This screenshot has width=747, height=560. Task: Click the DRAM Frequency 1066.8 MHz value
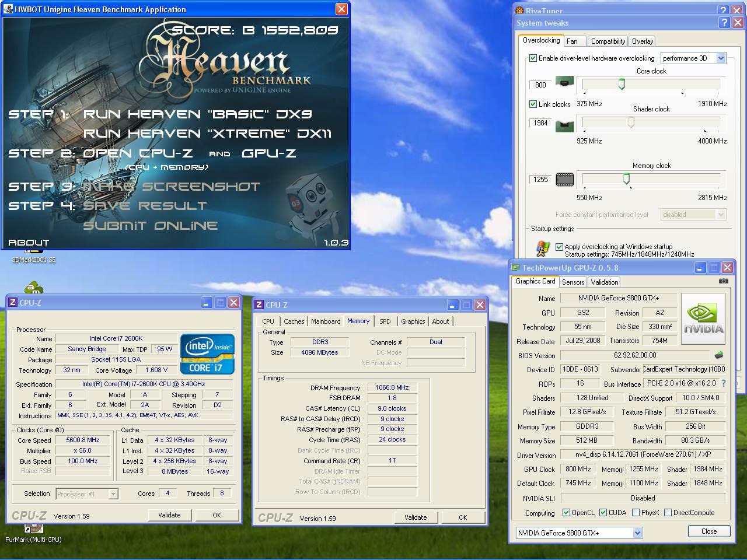point(392,388)
